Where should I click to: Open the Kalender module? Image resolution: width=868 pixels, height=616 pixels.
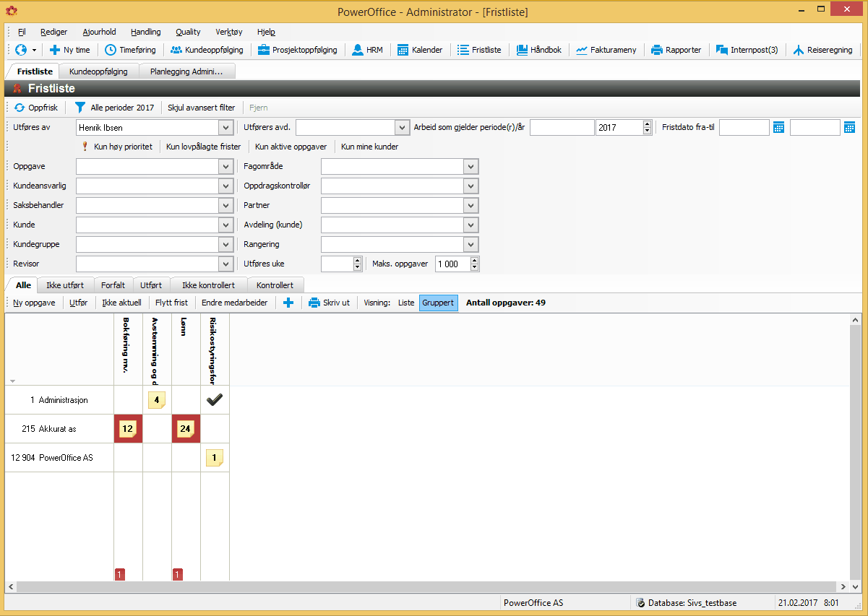tap(420, 50)
